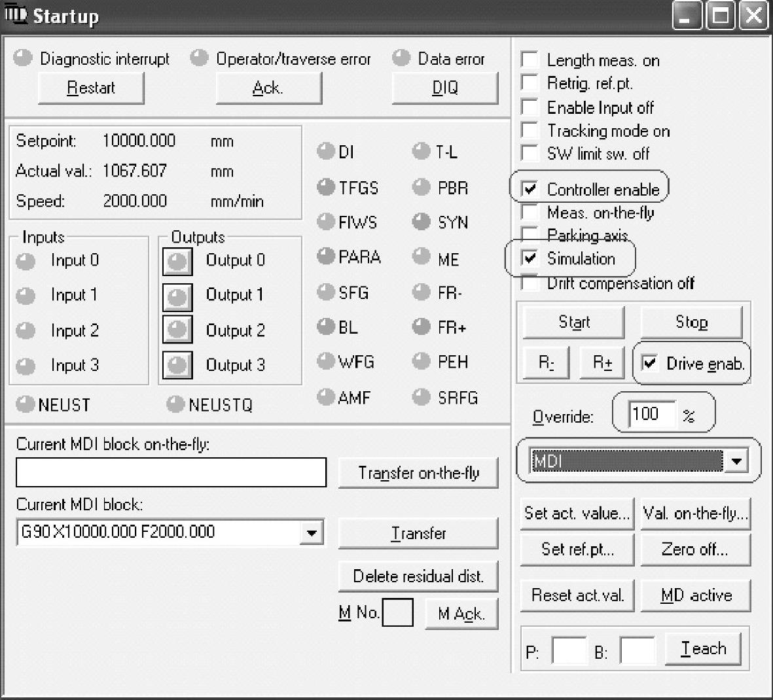This screenshot has height=700, width=773.
Task: Open the Set ref.pt... dialog
Action: tap(577, 550)
